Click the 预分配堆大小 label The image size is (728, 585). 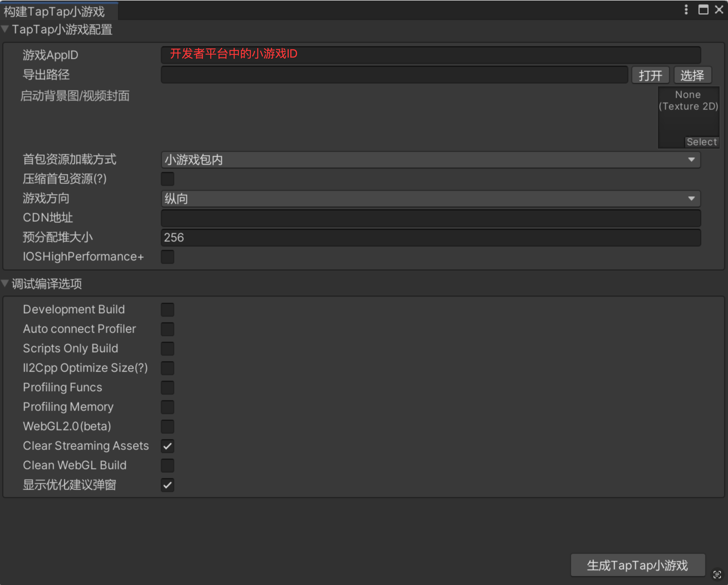(x=58, y=237)
